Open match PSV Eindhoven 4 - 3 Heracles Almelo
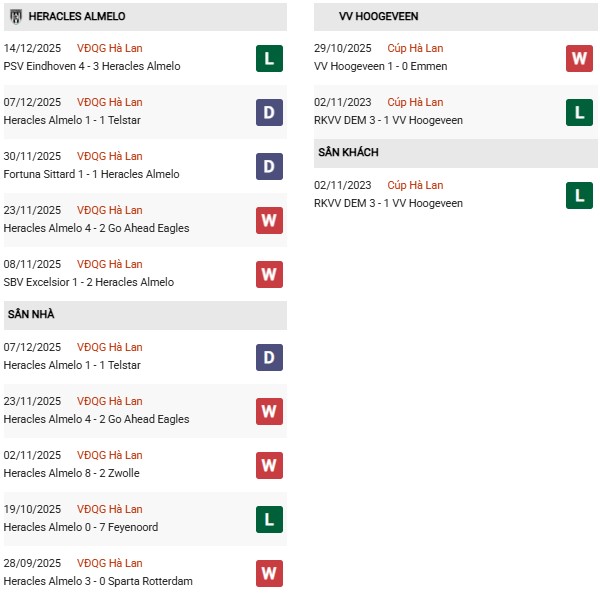This screenshot has width=600, height=594. 92,66
